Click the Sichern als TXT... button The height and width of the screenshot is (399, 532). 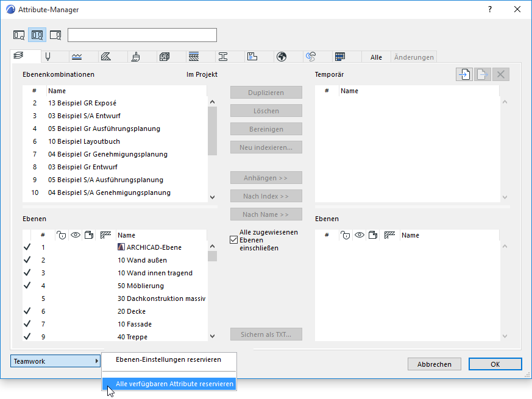[x=266, y=334]
